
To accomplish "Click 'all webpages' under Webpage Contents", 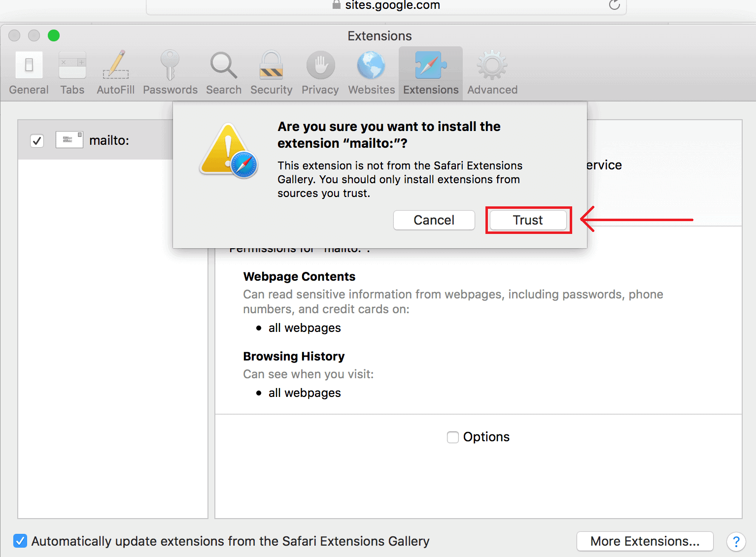I will 305,328.
